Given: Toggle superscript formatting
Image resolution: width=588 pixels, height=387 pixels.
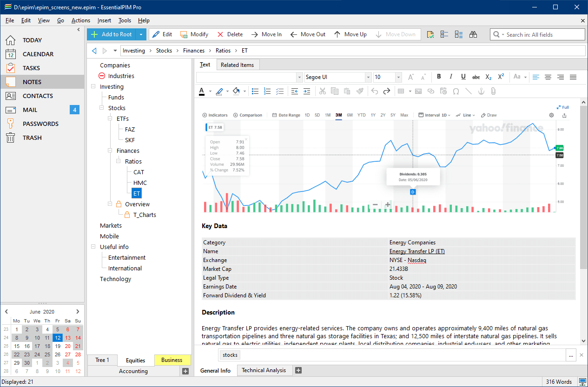Looking at the screenshot, I should pyautogui.click(x=501, y=77).
